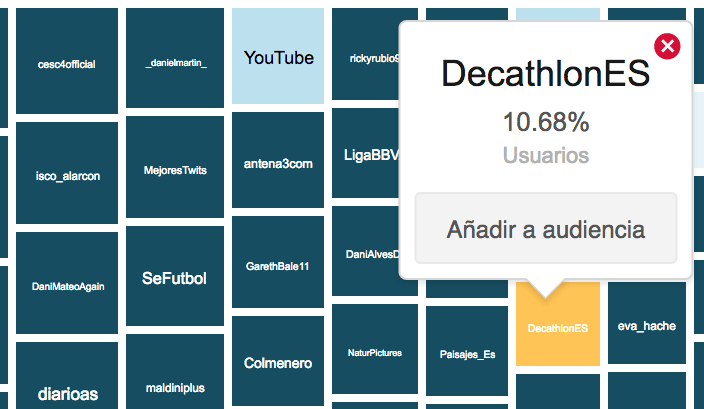Viewport: 704px width, 409px height.
Task: Select the eva_hache tile
Action: [x=647, y=322]
